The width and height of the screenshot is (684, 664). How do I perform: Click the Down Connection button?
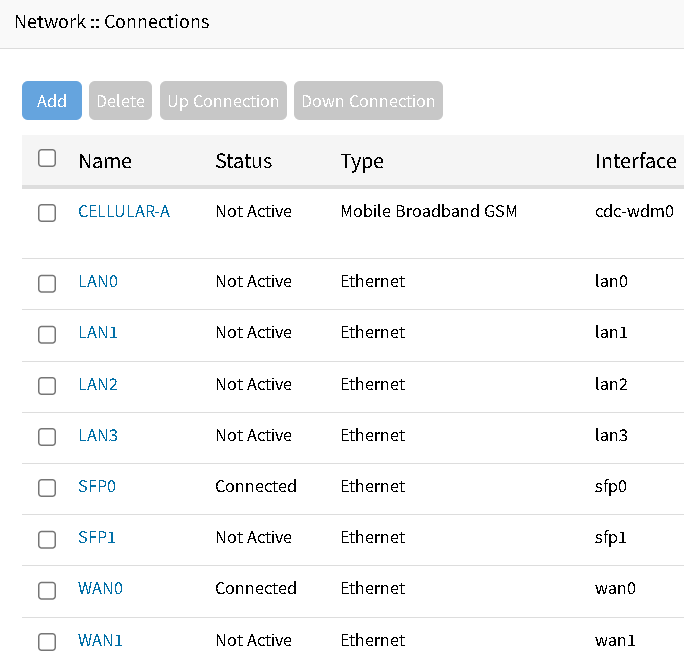[368, 101]
